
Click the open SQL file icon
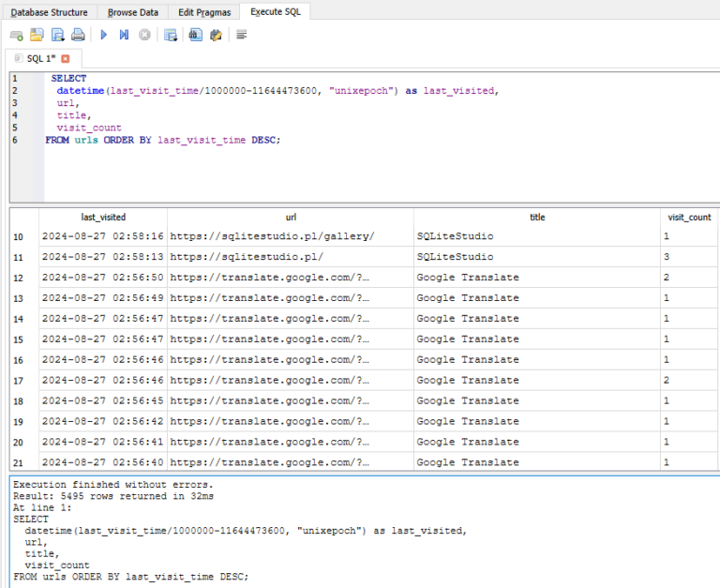coord(37,35)
